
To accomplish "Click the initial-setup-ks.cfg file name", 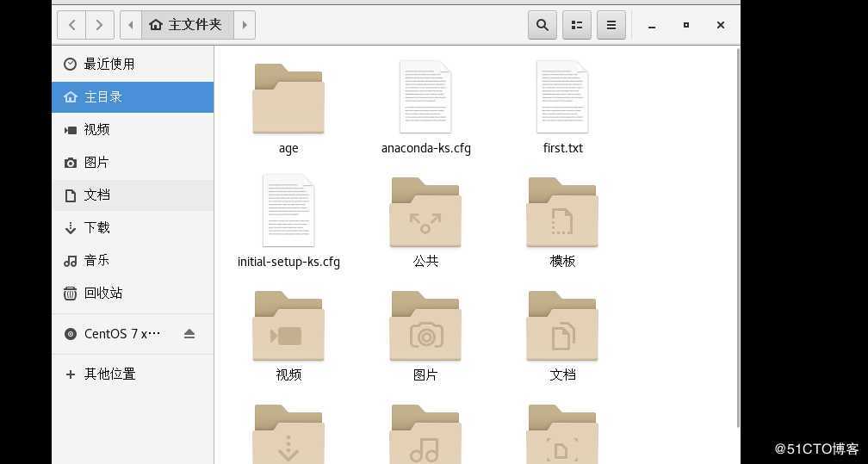I will [288, 262].
